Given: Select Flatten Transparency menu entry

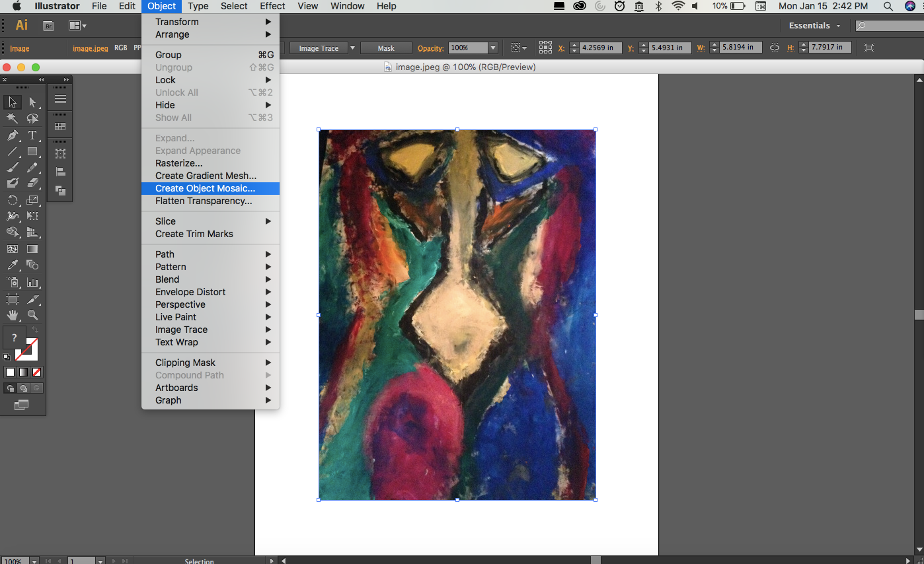Looking at the screenshot, I should 210,201.
